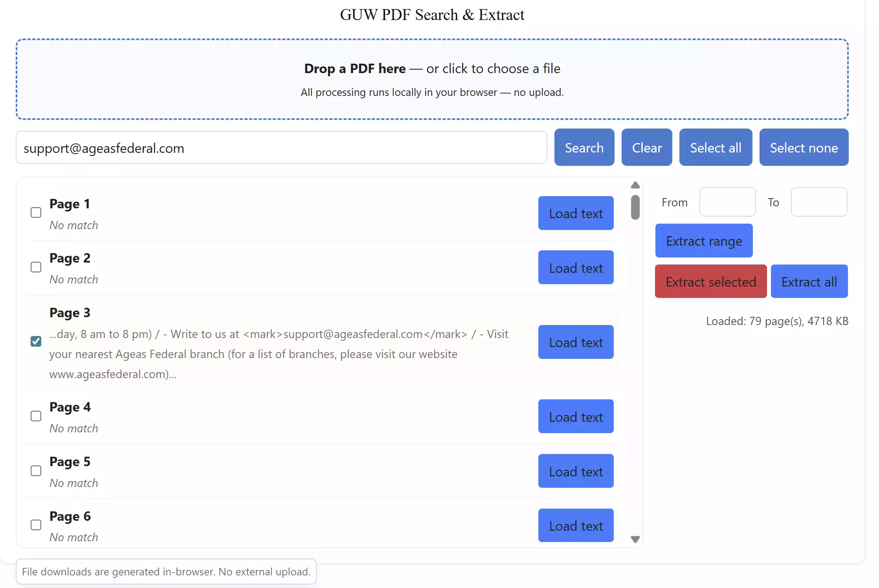This screenshot has height=588, width=879.
Task: Uncheck the Page 3 checkbox
Action: (x=36, y=342)
